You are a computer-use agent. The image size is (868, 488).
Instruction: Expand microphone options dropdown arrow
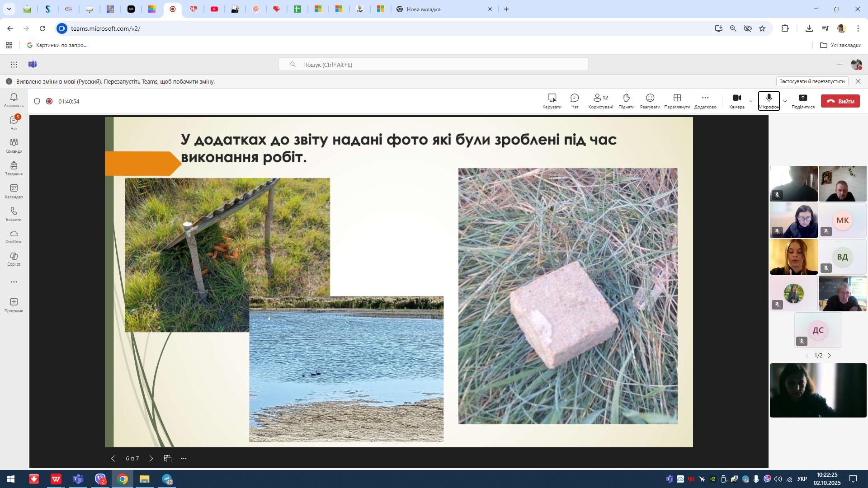pyautogui.click(x=785, y=101)
